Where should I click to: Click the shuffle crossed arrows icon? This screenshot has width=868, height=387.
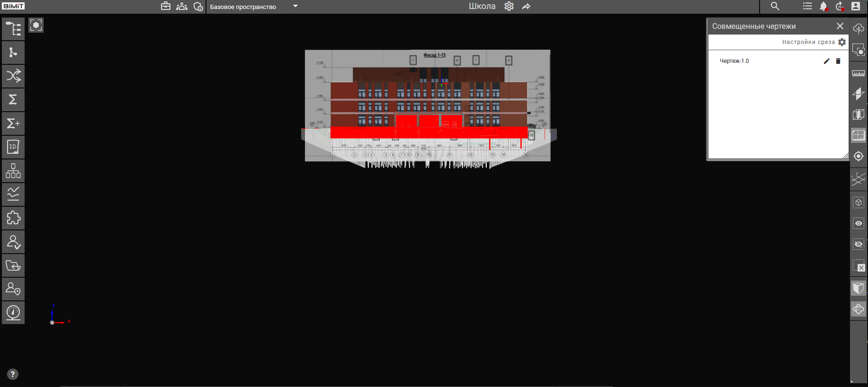pos(13,76)
